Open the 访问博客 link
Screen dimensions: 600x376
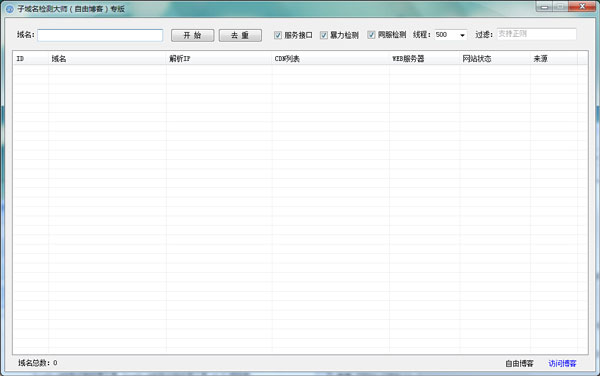562,363
